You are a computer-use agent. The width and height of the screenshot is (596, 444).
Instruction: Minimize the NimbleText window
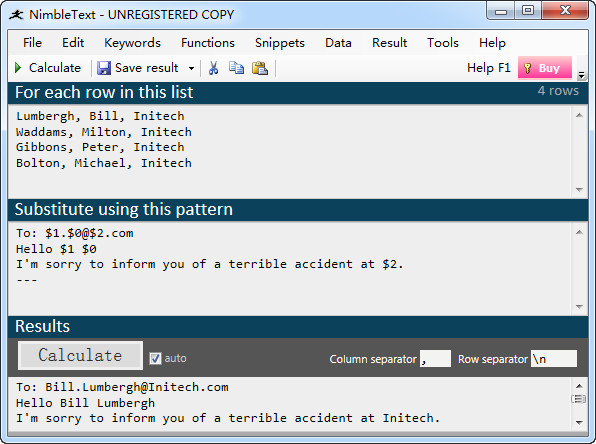point(501,11)
